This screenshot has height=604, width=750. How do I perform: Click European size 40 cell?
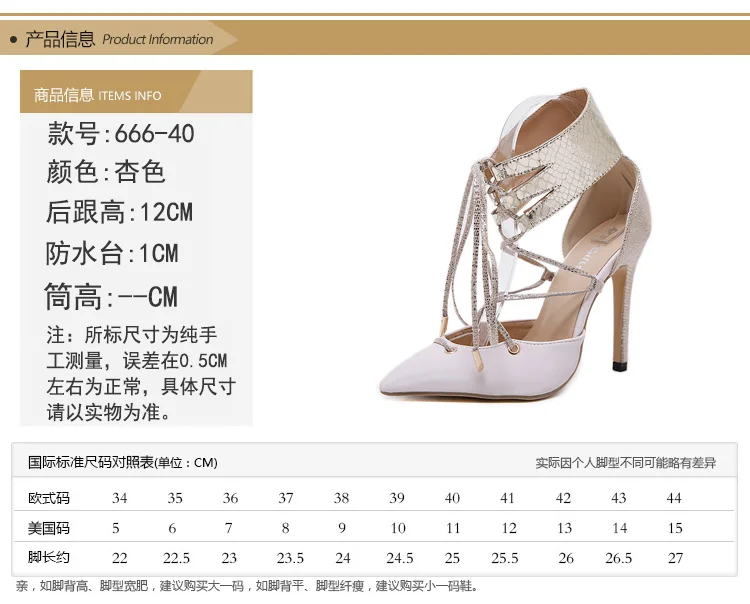coord(452,498)
